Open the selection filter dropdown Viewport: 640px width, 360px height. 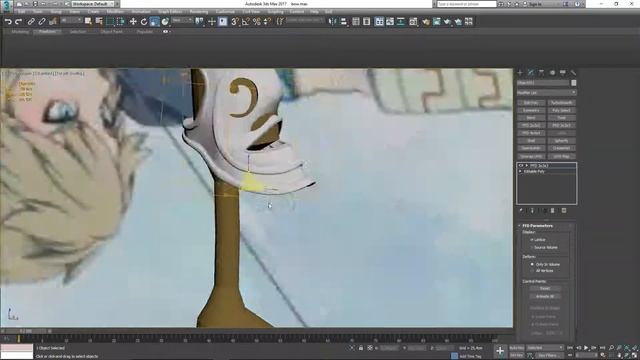click(71, 20)
